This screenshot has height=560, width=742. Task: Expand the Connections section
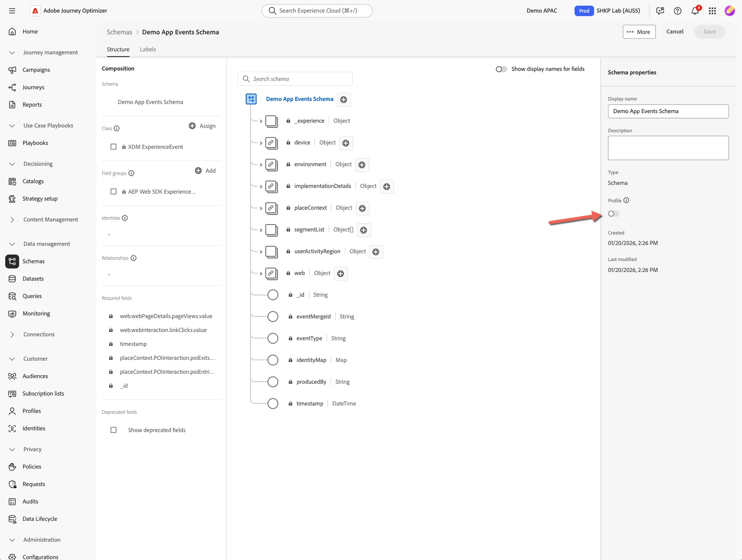pos(12,335)
